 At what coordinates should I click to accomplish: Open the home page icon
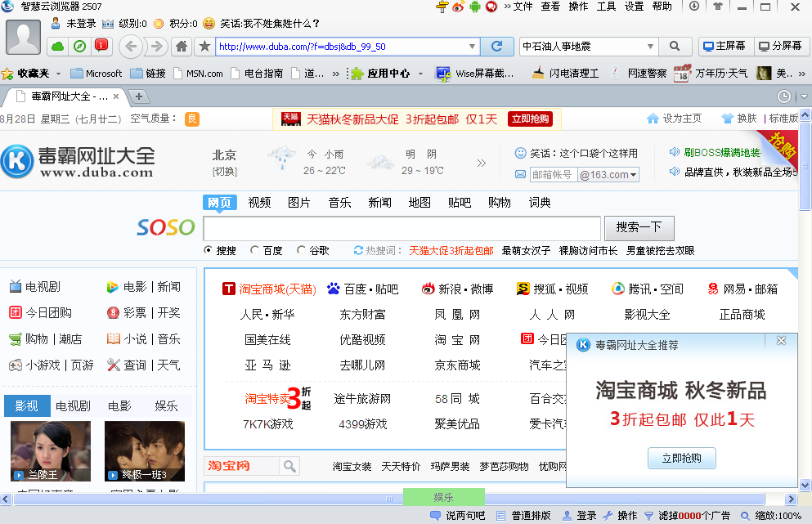click(182, 47)
